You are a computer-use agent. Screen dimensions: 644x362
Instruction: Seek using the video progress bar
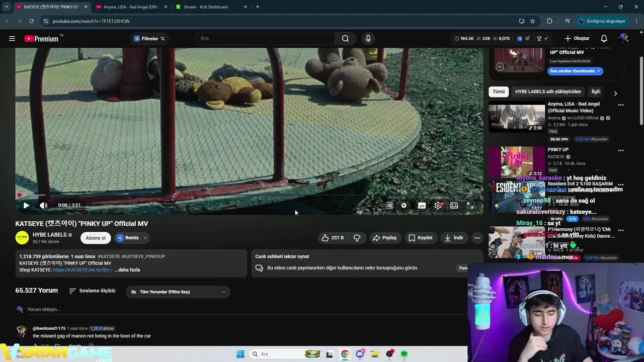tap(249, 195)
